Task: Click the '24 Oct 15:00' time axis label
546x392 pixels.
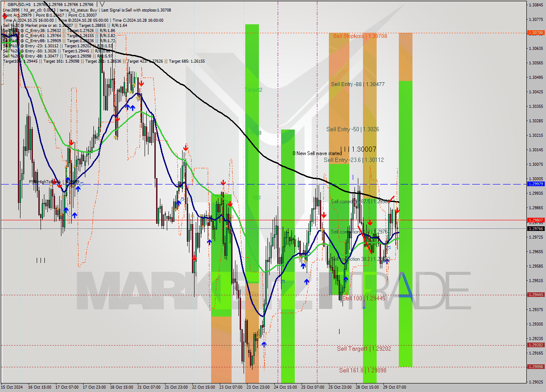Action: 285,387
